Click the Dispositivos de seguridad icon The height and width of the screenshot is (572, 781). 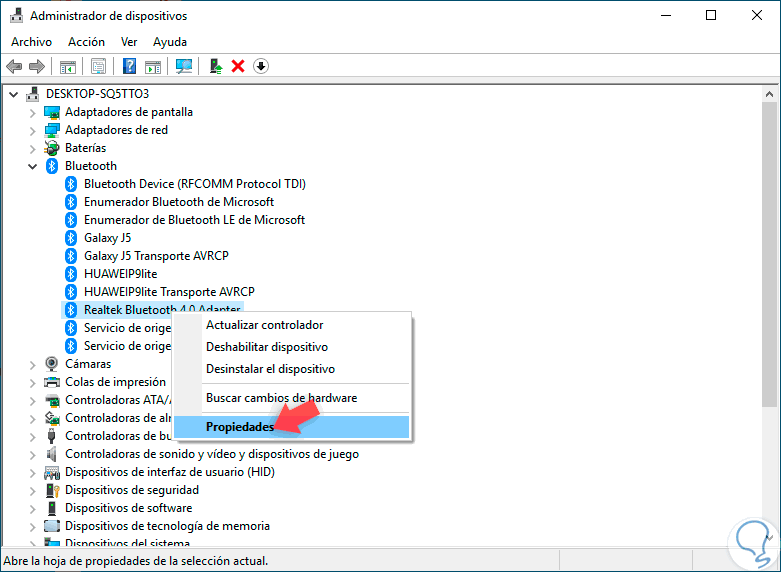pyautogui.click(x=52, y=490)
